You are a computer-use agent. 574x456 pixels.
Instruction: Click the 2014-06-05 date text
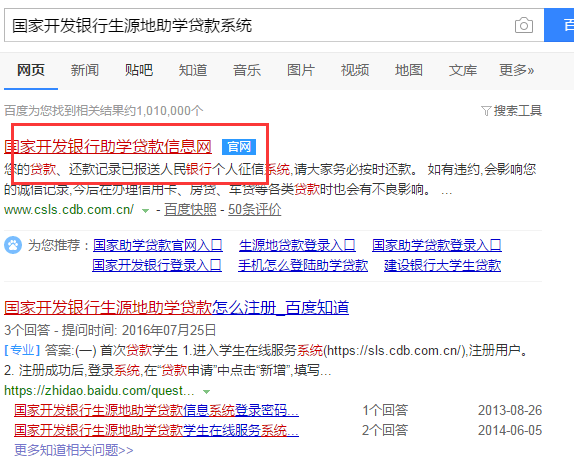510,430
